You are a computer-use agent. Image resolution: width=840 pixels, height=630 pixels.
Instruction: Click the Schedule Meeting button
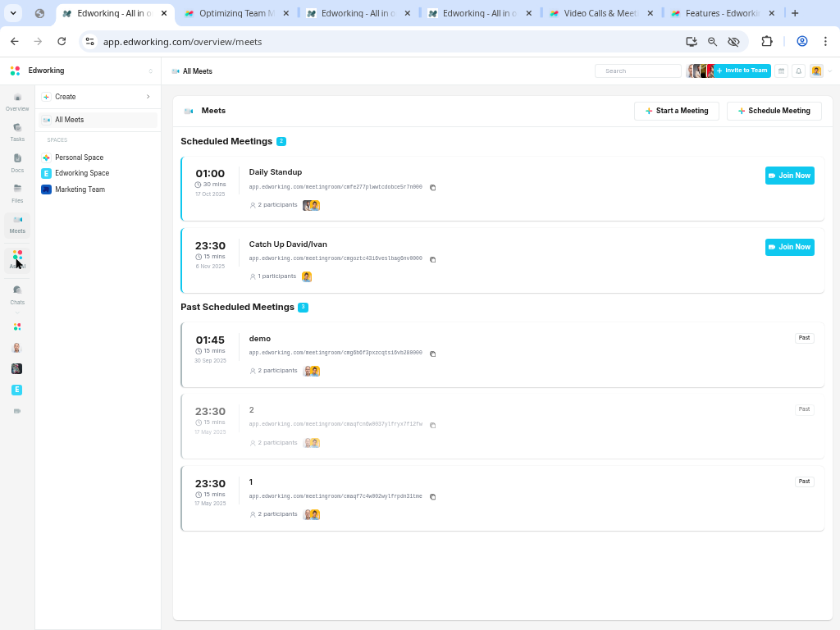(774, 111)
